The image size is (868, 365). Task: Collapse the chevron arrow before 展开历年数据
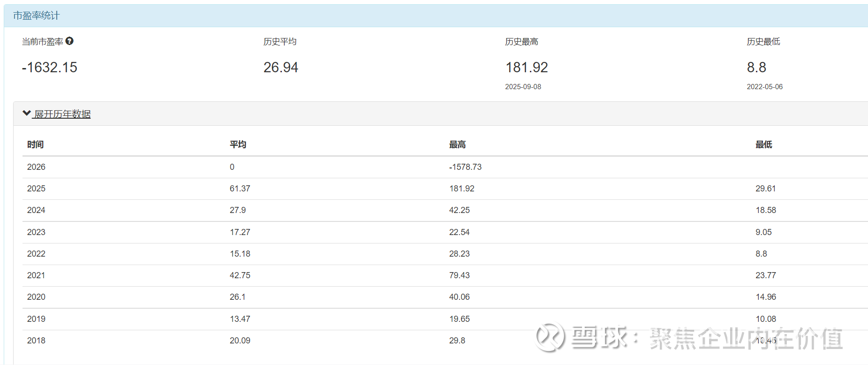click(27, 114)
